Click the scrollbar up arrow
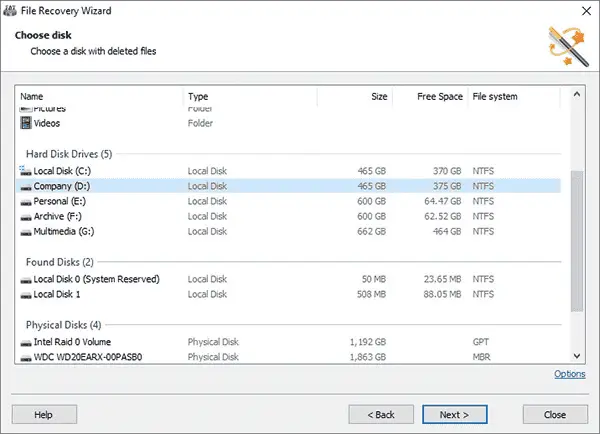600x434 pixels. (577, 94)
